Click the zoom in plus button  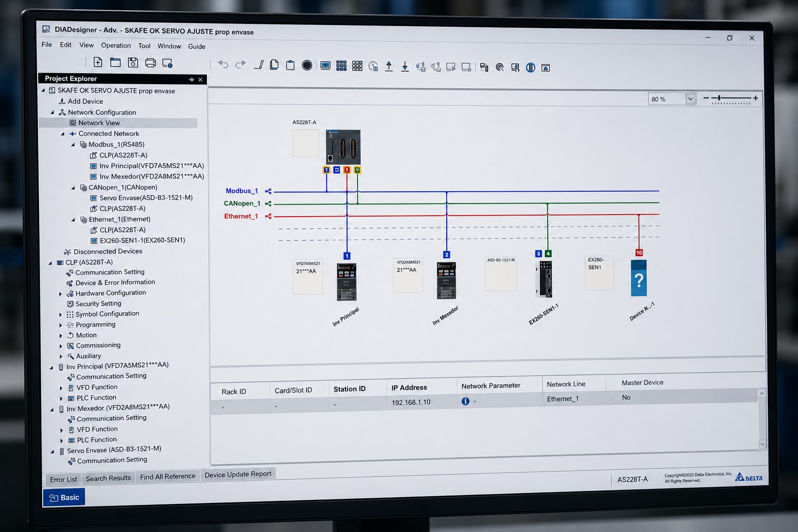point(755,98)
